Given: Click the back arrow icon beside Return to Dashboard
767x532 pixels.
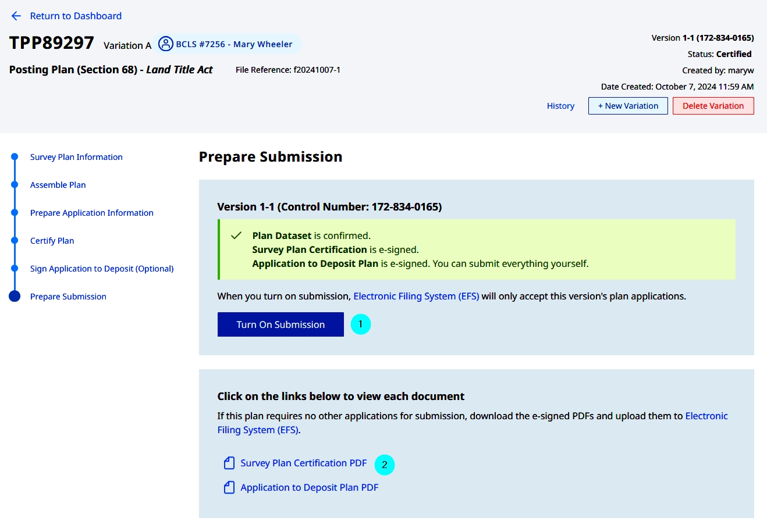Looking at the screenshot, I should (x=16, y=16).
